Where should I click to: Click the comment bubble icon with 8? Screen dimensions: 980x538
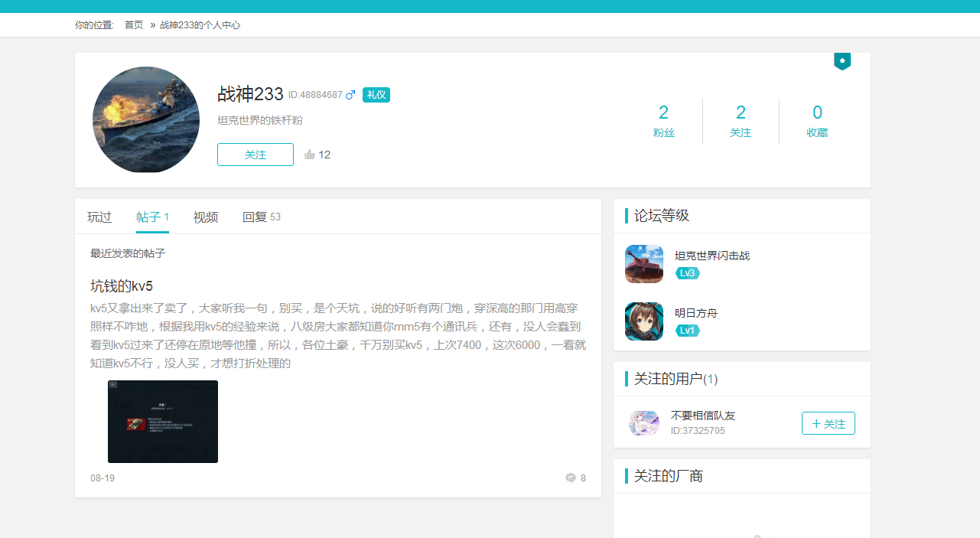pyautogui.click(x=571, y=478)
